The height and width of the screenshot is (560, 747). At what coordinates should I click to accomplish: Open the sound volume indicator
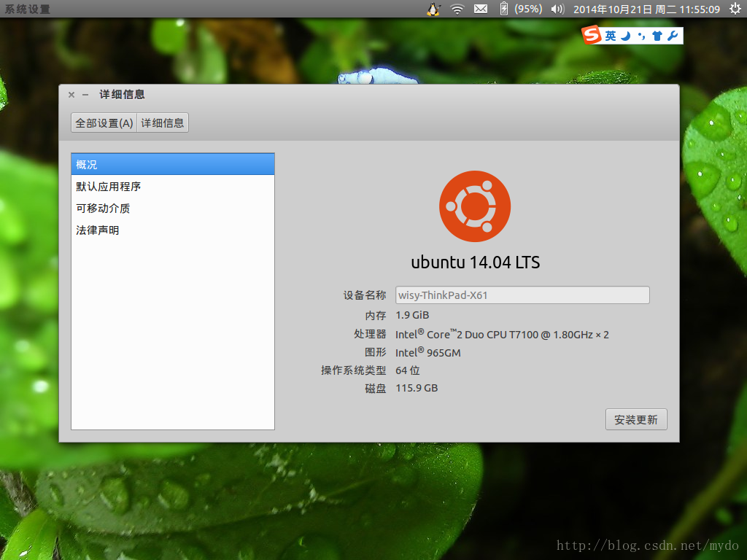(557, 9)
